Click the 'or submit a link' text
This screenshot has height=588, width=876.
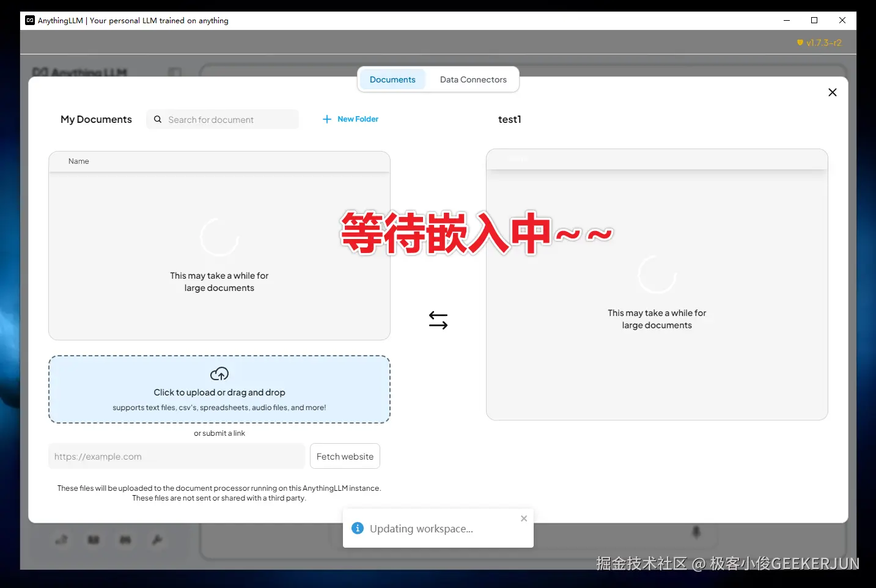tap(219, 433)
